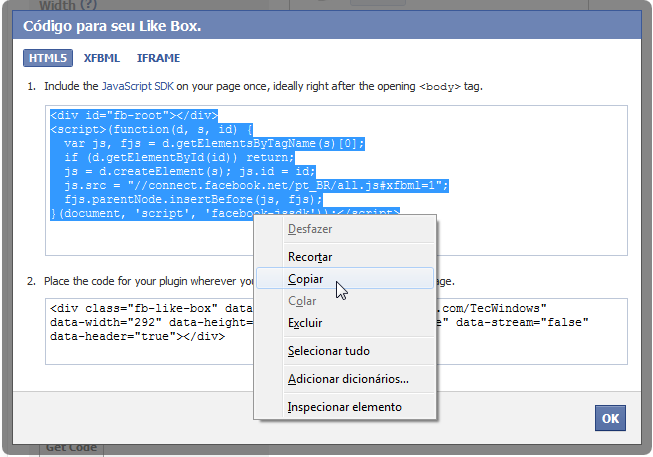This screenshot has height=457, width=653.
Task: Choose Selecionar tudo menu entry
Action: pyautogui.click(x=328, y=351)
